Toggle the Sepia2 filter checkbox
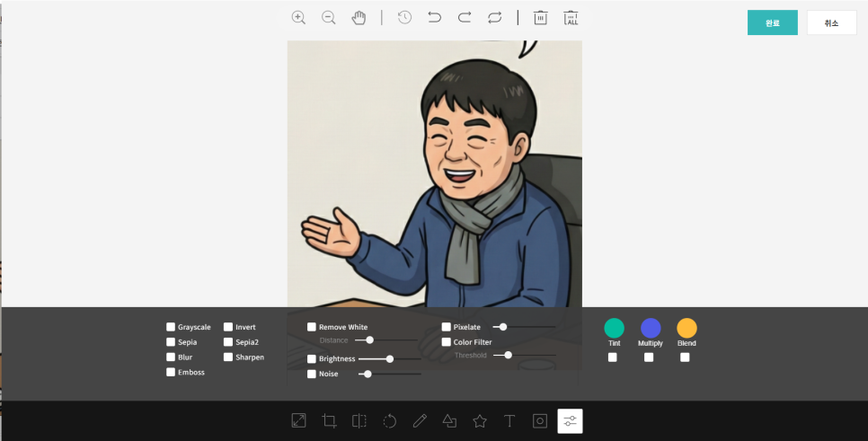 coord(228,342)
